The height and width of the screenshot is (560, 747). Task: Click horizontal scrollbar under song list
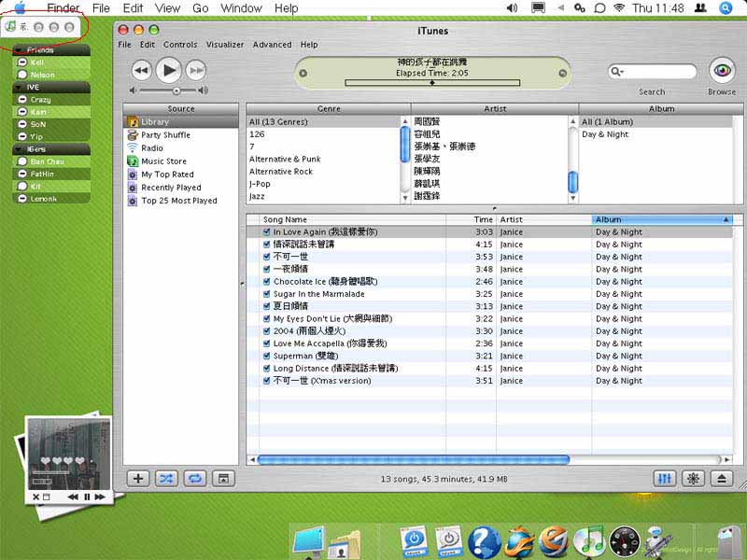pos(413,459)
